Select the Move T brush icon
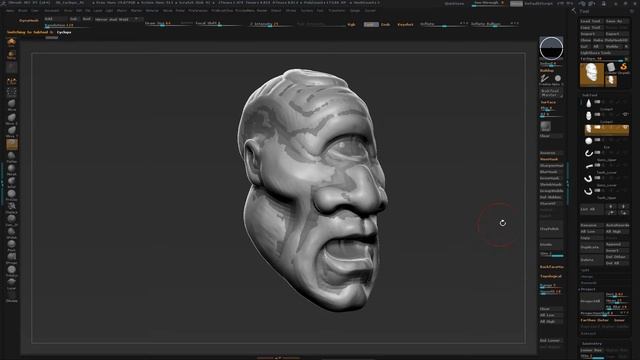 click(x=11, y=130)
